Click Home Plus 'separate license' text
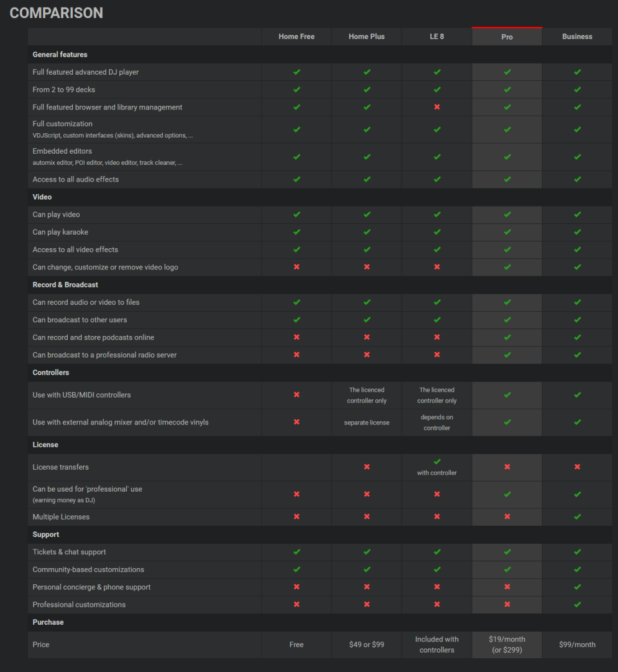The image size is (618, 672). [x=367, y=422]
